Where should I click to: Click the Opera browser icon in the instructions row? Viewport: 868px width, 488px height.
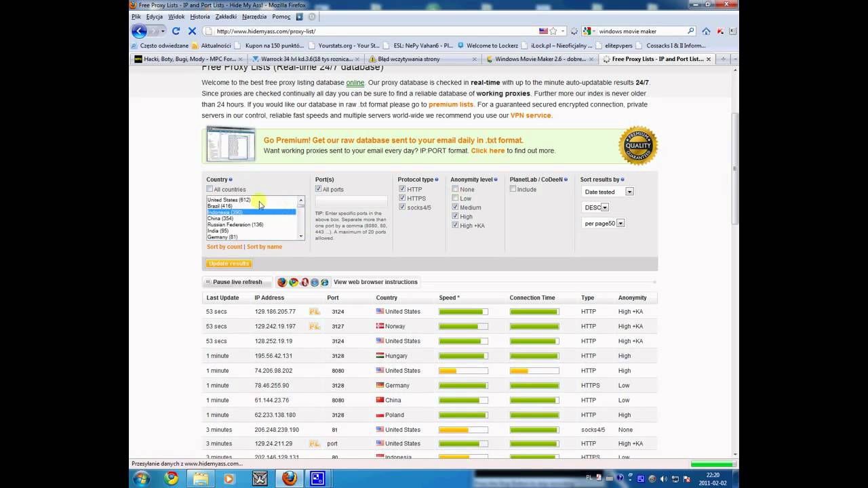(304, 282)
